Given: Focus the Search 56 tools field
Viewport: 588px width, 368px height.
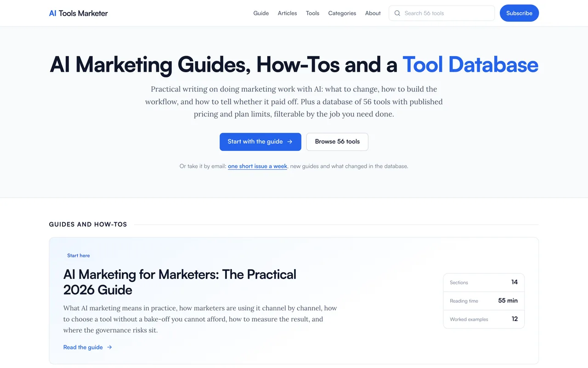Looking at the screenshot, I should pyautogui.click(x=441, y=13).
